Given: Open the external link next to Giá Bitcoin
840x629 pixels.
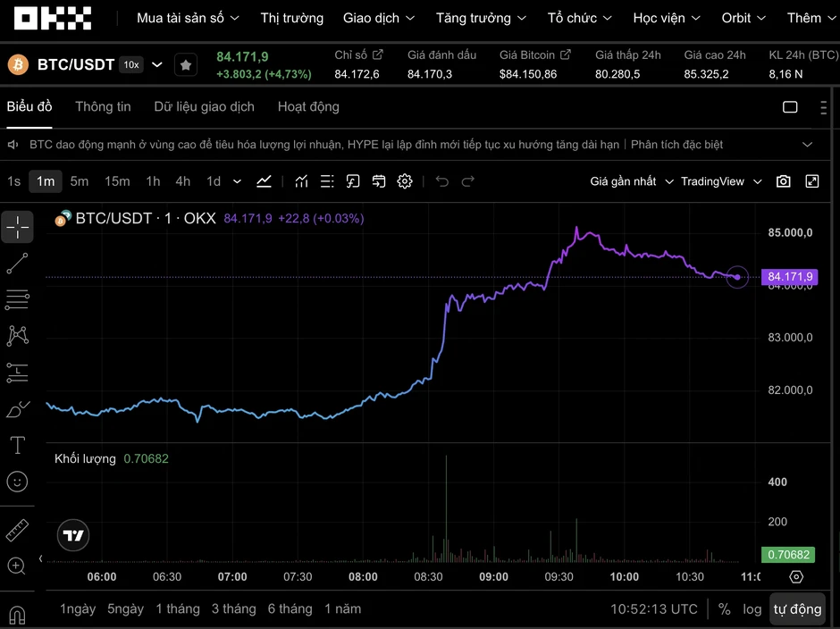Looking at the screenshot, I should point(565,55).
